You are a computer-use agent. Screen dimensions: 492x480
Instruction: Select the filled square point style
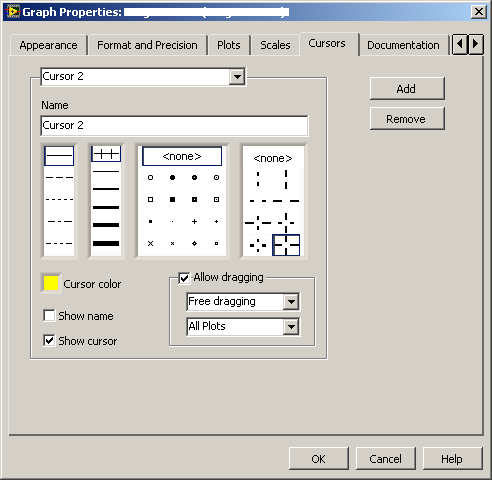click(x=172, y=199)
